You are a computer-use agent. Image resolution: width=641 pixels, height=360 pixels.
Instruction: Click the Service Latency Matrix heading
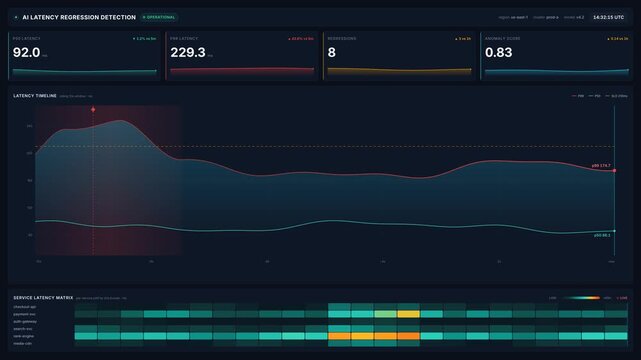[x=43, y=298]
